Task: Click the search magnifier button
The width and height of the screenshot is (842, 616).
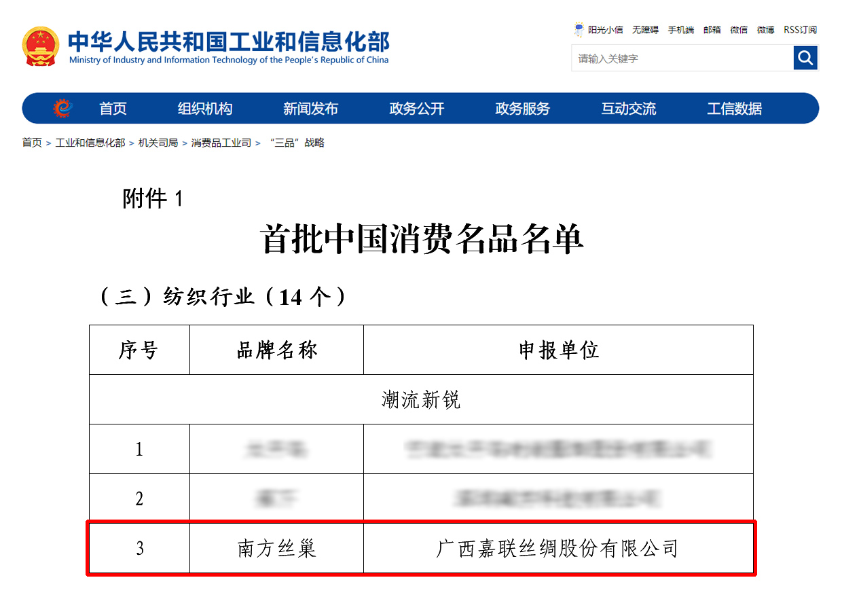Action: pos(805,58)
